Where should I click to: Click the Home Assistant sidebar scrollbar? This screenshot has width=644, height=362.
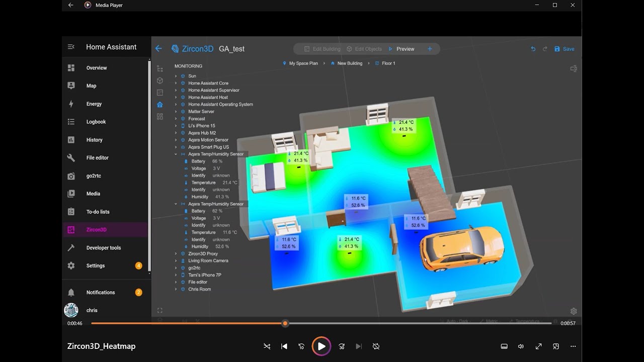pyautogui.click(x=149, y=166)
